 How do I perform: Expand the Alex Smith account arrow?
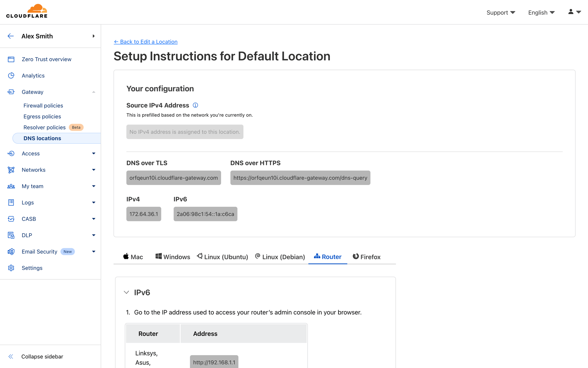pyautogui.click(x=93, y=36)
